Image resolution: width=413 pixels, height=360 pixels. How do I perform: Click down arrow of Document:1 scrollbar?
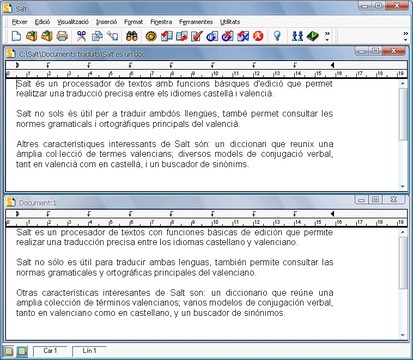click(403, 335)
